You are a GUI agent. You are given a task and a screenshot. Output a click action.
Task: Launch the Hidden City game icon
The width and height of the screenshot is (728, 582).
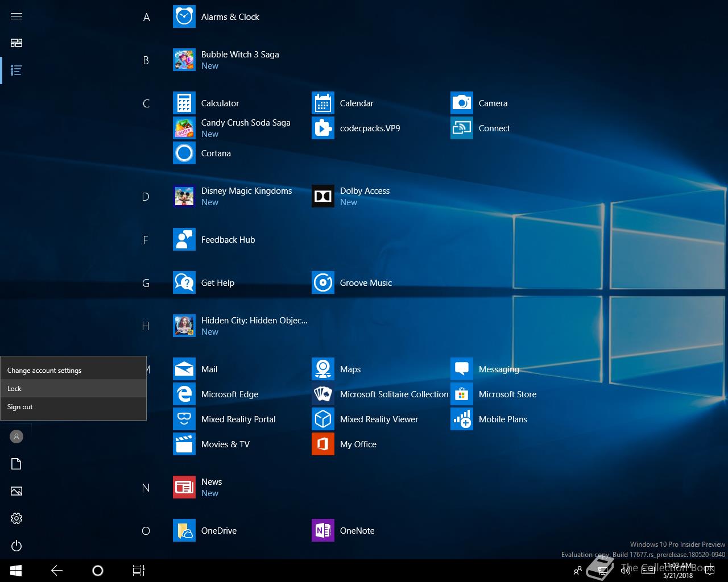pos(184,326)
